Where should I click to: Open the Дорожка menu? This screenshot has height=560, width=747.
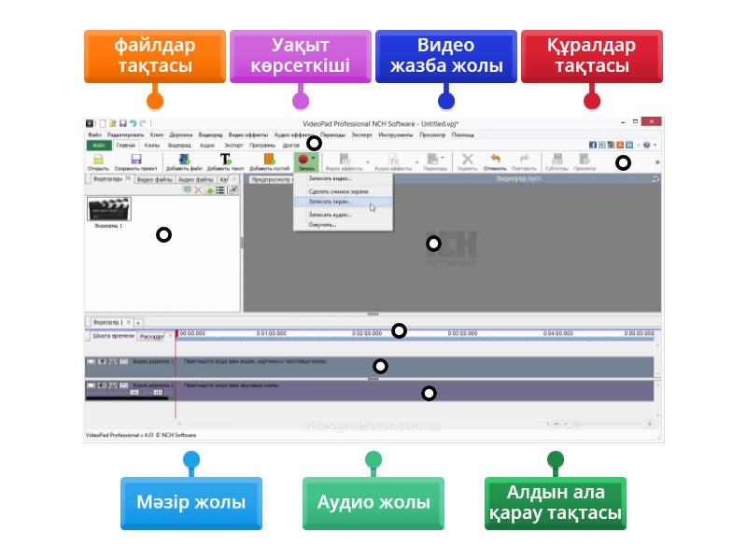(181, 134)
